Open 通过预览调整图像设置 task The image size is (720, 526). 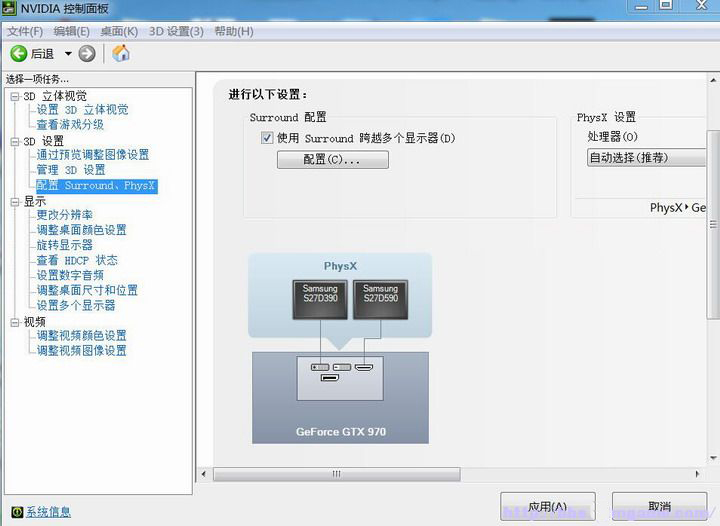[x=93, y=155]
